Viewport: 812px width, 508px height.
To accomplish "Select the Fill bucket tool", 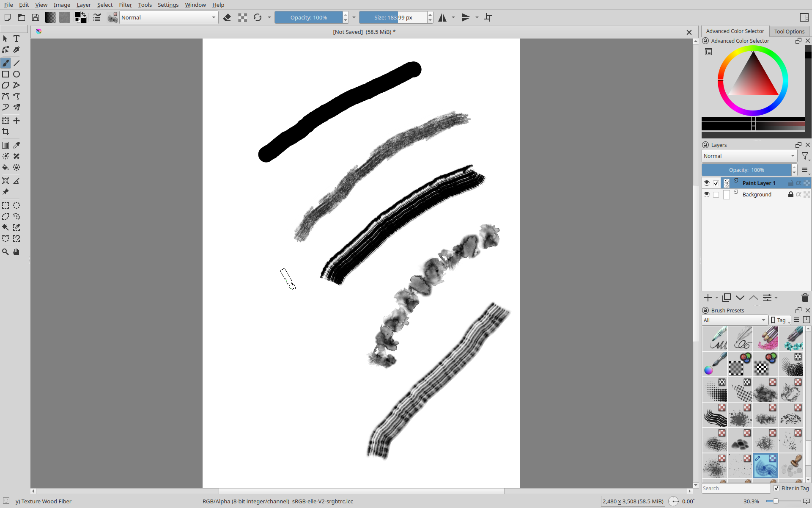I will [5, 168].
